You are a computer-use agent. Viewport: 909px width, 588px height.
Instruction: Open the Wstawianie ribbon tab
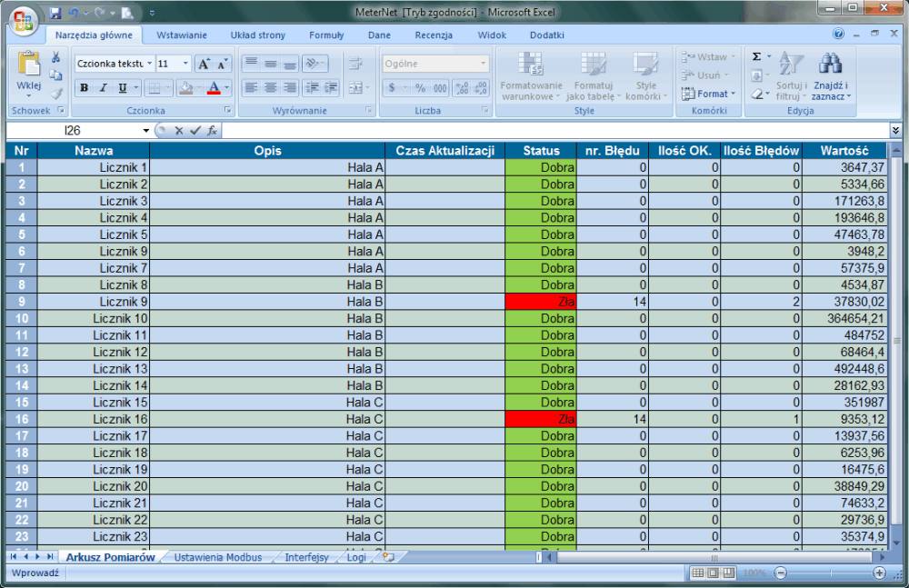(182, 35)
